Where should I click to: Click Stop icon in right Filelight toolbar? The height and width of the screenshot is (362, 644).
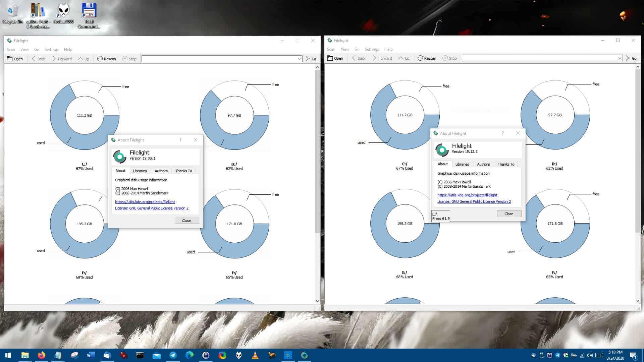pyautogui.click(x=445, y=58)
